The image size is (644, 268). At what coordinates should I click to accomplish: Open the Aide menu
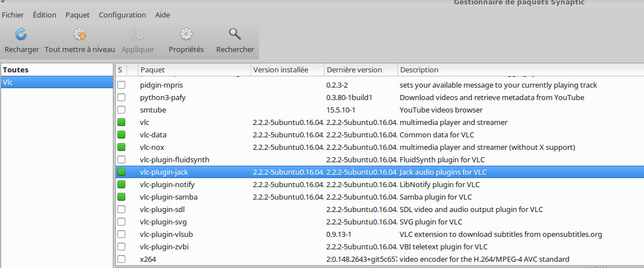coord(163,15)
